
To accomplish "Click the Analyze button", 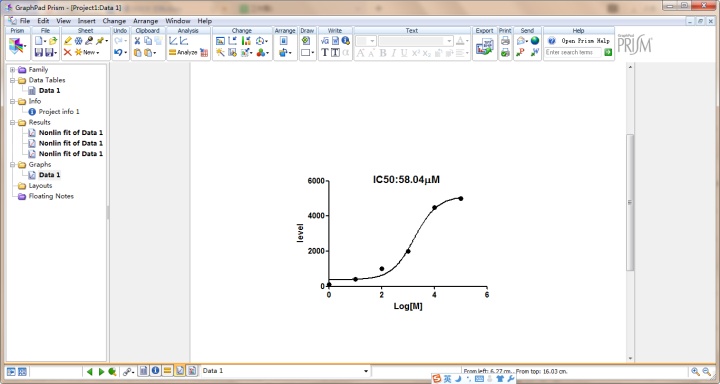I will pos(183,52).
